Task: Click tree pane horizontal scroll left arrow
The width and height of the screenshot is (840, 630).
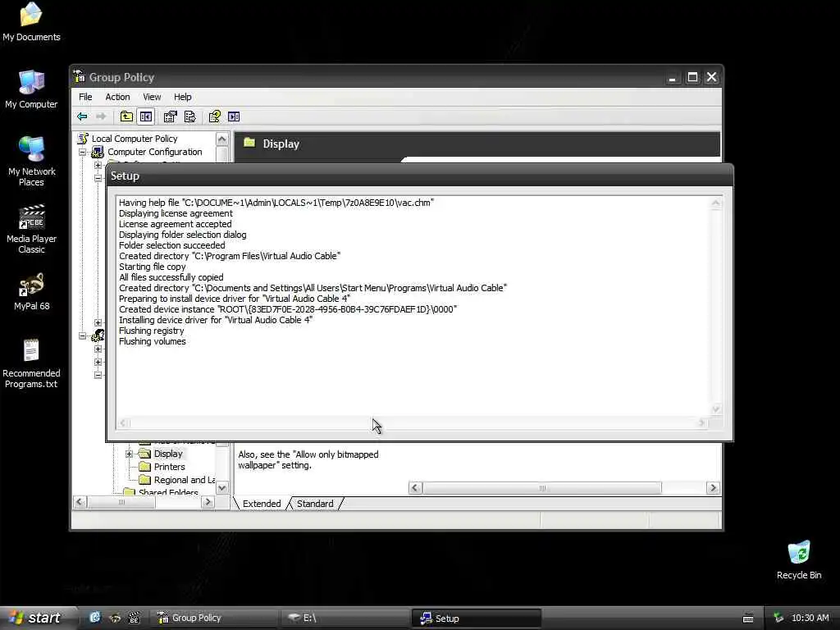Action: point(80,502)
